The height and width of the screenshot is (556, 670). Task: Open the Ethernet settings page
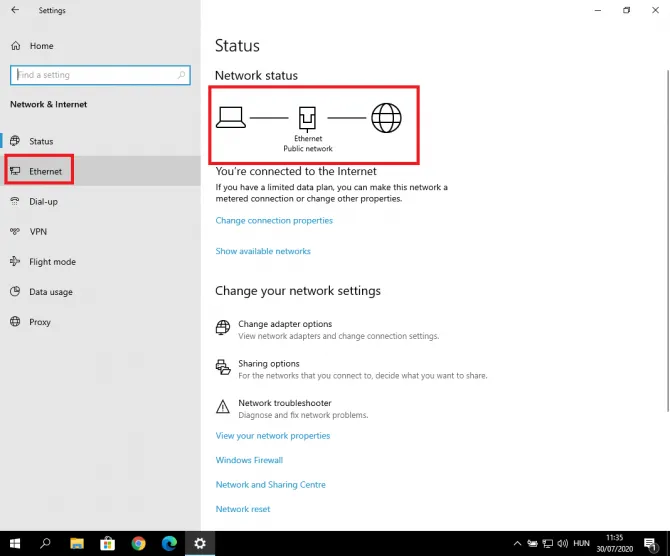click(45, 171)
